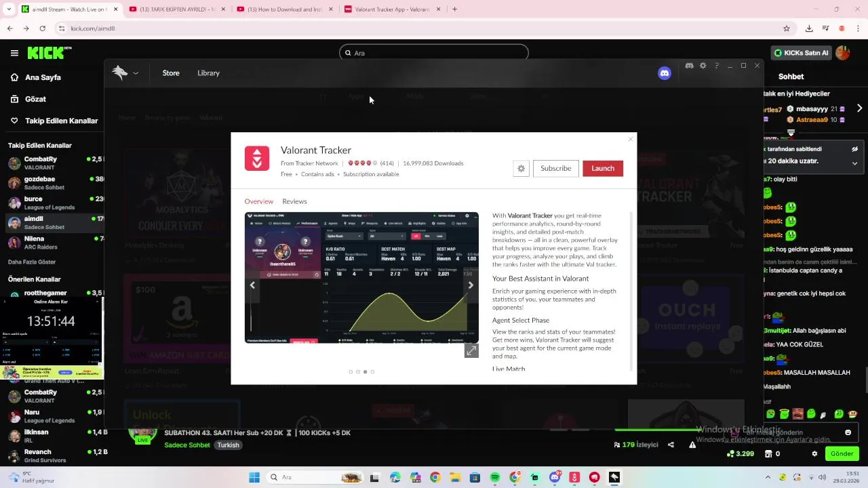Click the Windows taskbar search box
Screen dimensions: 868x488
tap(315, 478)
